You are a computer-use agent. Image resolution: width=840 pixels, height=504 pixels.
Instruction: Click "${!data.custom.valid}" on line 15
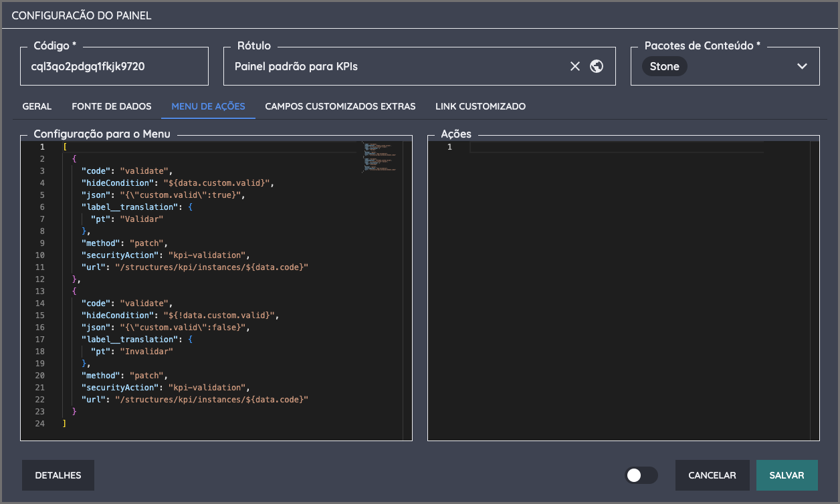click(220, 316)
